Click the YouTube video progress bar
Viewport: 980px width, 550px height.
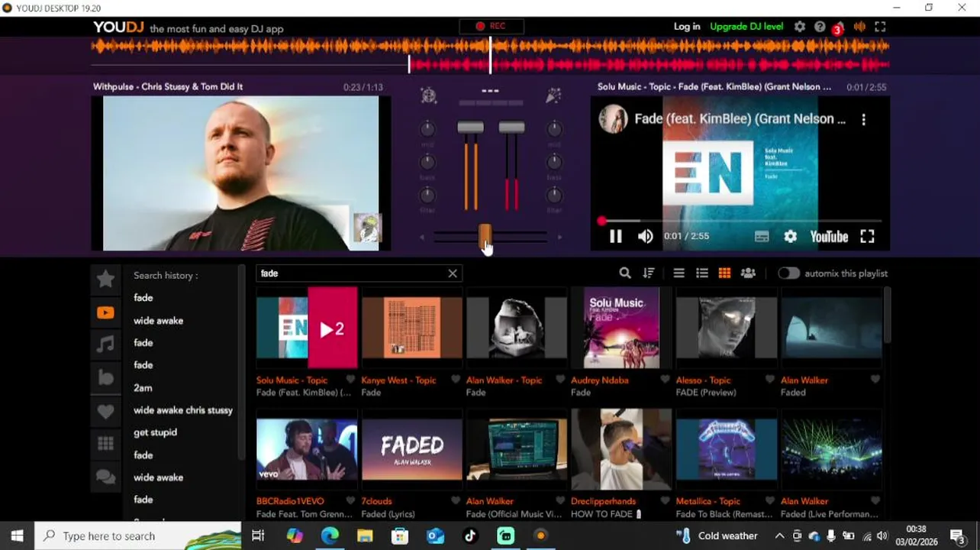tap(740, 222)
